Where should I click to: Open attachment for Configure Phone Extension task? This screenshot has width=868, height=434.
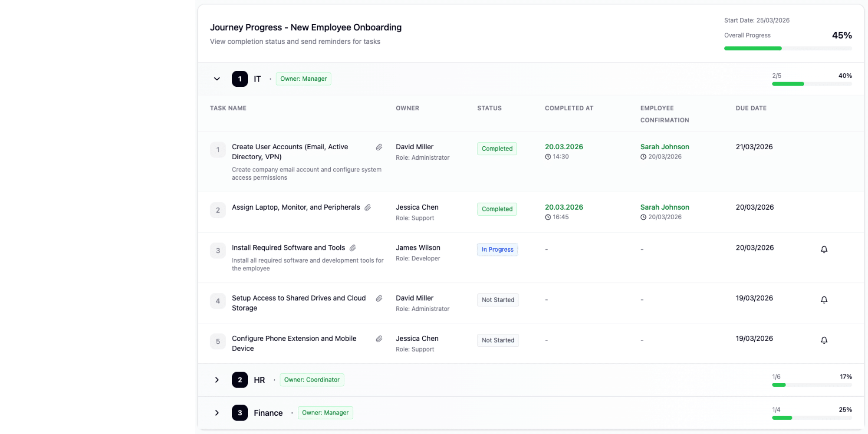coord(379,339)
